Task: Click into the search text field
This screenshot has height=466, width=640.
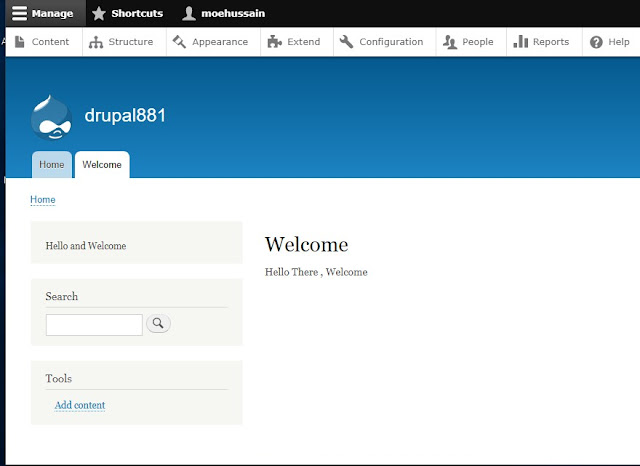Action: [94, 325]
